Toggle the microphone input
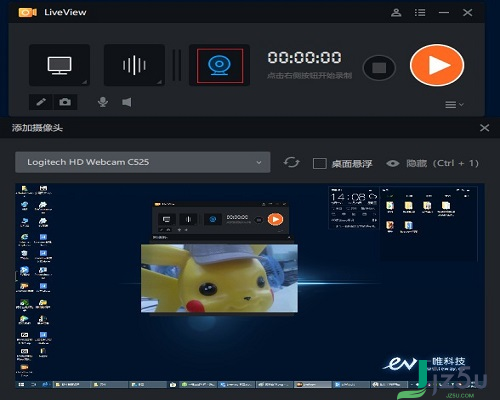500x400 pixels. 103,102
